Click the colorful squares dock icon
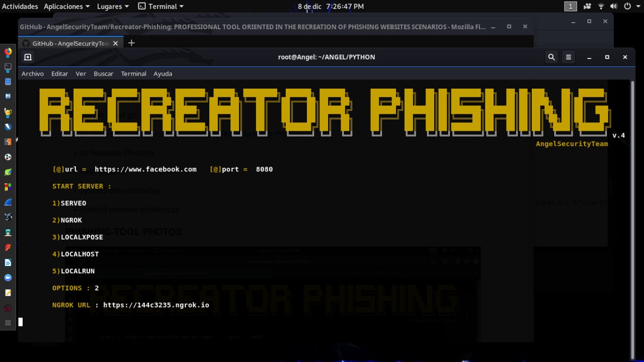 pyautogui.click(x=8, y=187)
